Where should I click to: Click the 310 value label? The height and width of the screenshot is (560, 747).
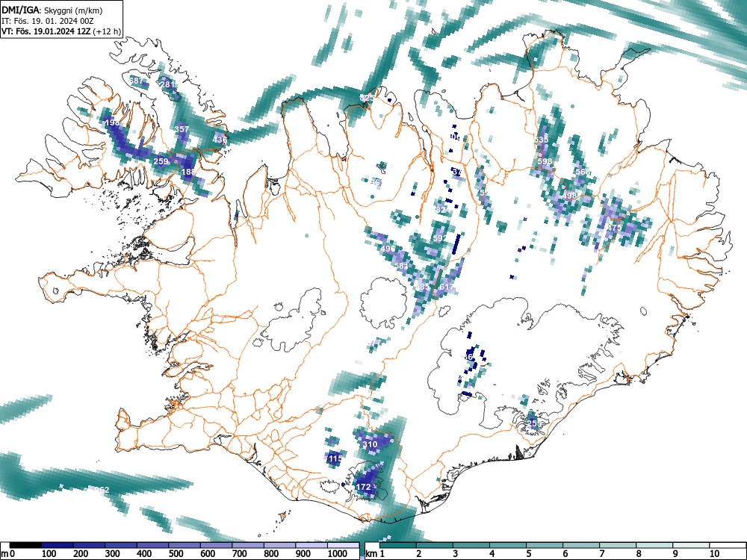click(x=371, y=445)
